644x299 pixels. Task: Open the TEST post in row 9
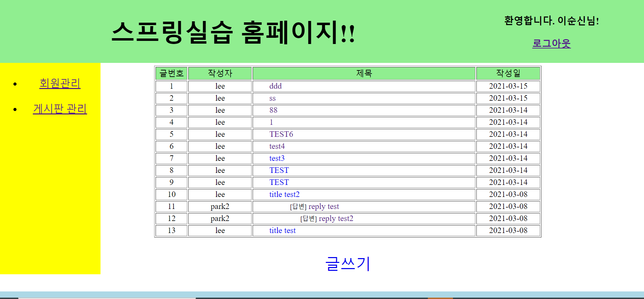click(279, 182)
